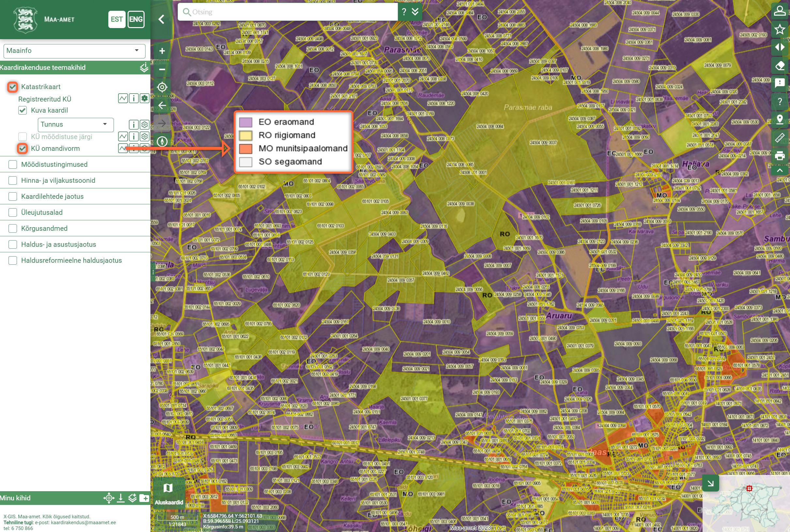This screenshot has height=532, width=790.
Task: Click the layers checklist icon in header
Action: (x=144, y=67)
